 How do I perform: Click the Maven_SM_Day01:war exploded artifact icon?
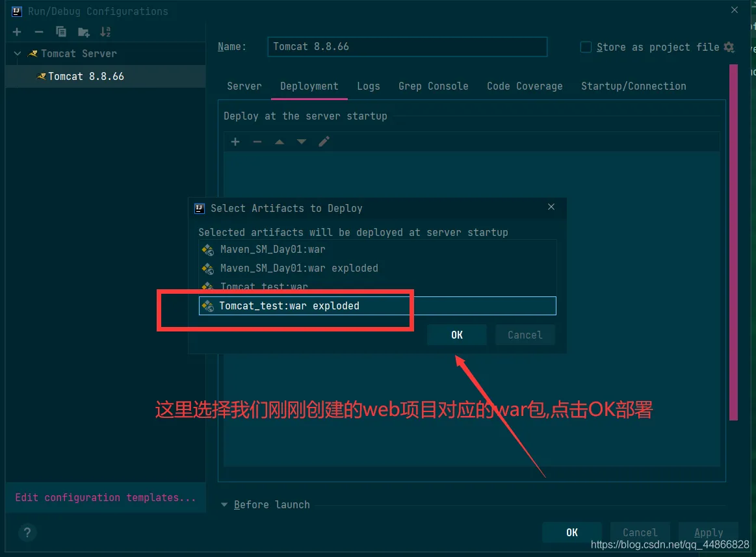pyautogui.click(x=208, y=268)
